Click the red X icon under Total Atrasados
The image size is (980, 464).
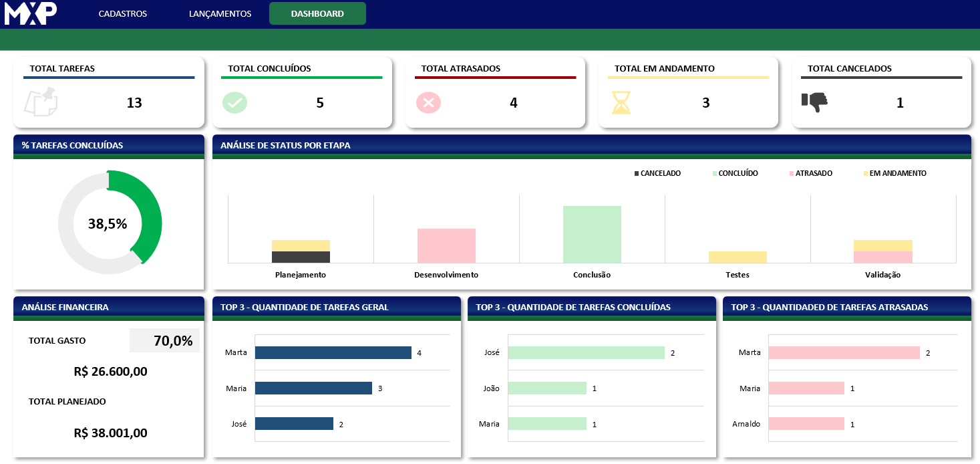[x=428, y=102]
